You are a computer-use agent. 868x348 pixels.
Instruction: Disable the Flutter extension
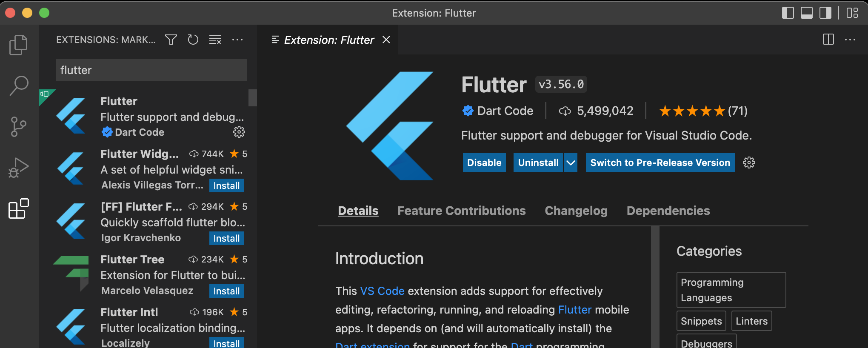point(484,163)
